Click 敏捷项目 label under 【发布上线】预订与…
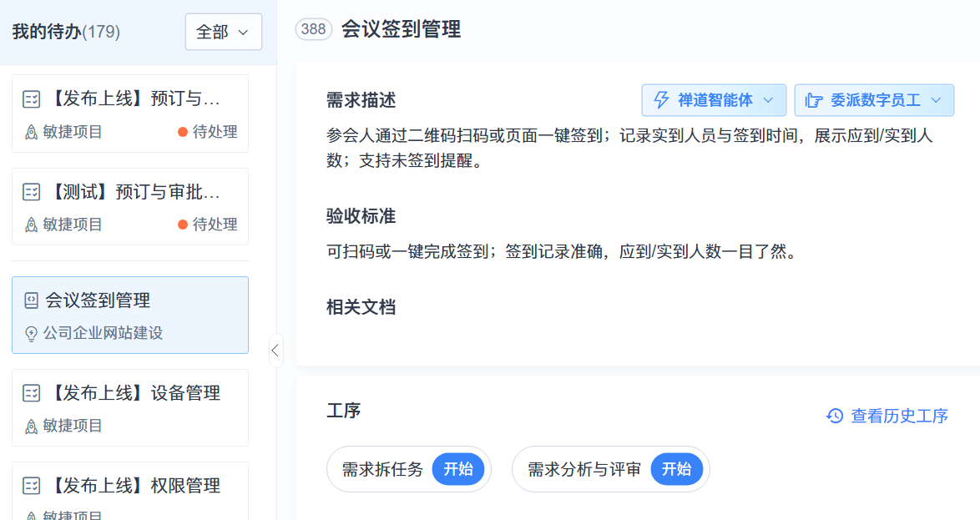Viewport: 980px width, 520px height. point(73,132)
